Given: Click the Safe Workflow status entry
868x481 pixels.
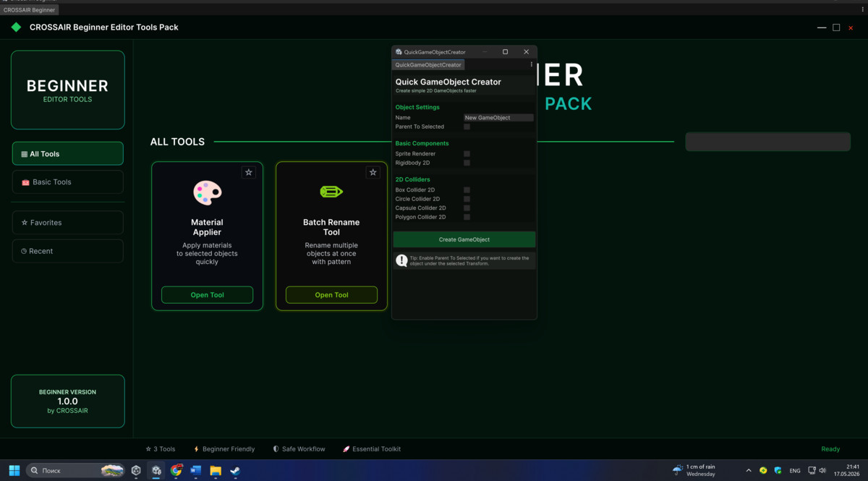Looking at the screenshot, I should [299, 449].
